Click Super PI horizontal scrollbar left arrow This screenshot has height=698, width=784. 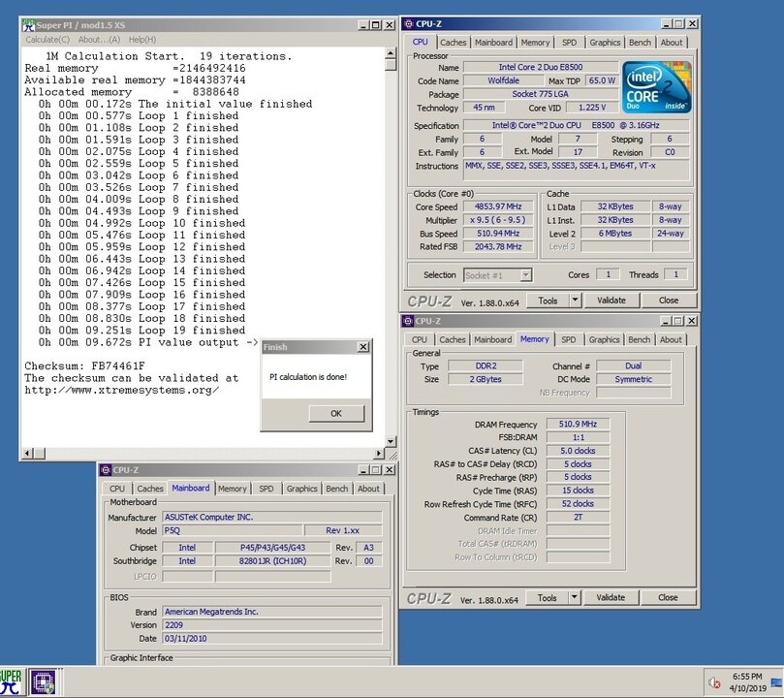[x=28, y=453]
